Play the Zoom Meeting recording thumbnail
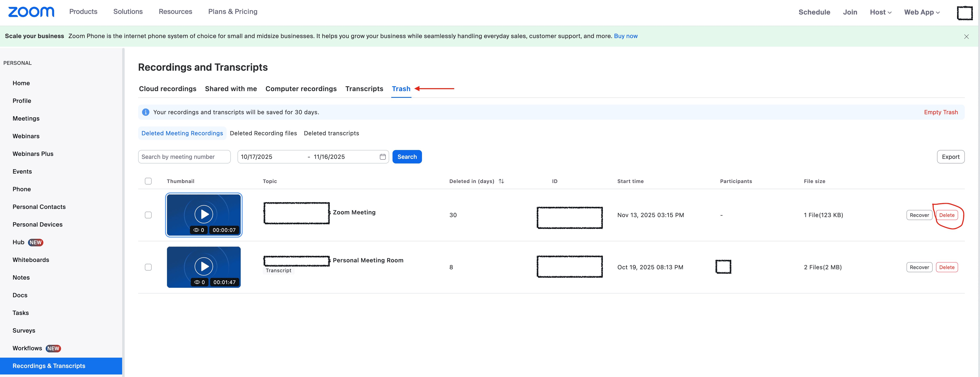The height and width of the screenshot is (377, 980). pos(204,214)
